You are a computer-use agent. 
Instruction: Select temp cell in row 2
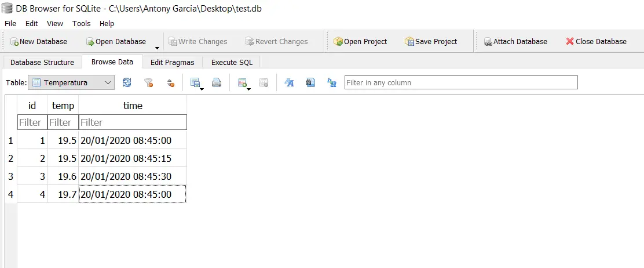63,158
